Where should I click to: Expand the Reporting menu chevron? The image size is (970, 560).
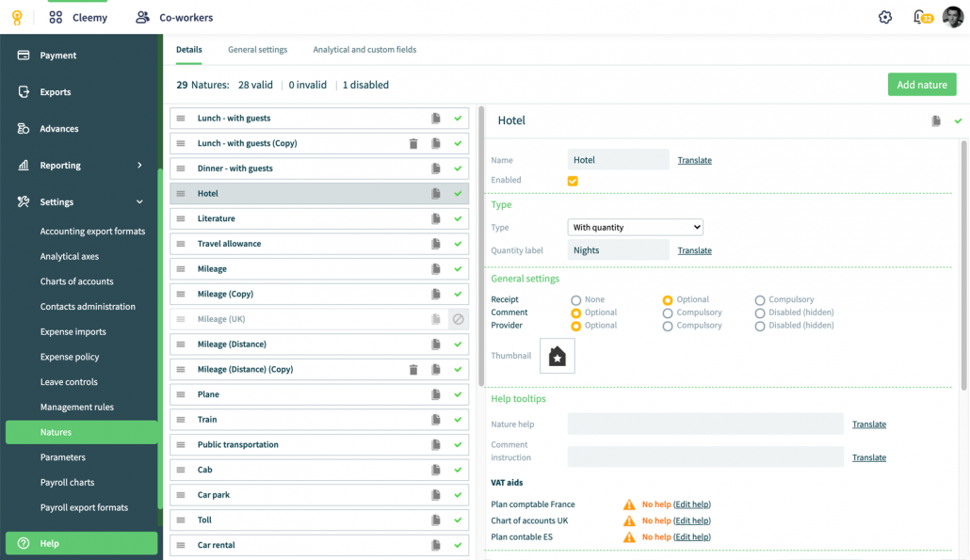139,165
